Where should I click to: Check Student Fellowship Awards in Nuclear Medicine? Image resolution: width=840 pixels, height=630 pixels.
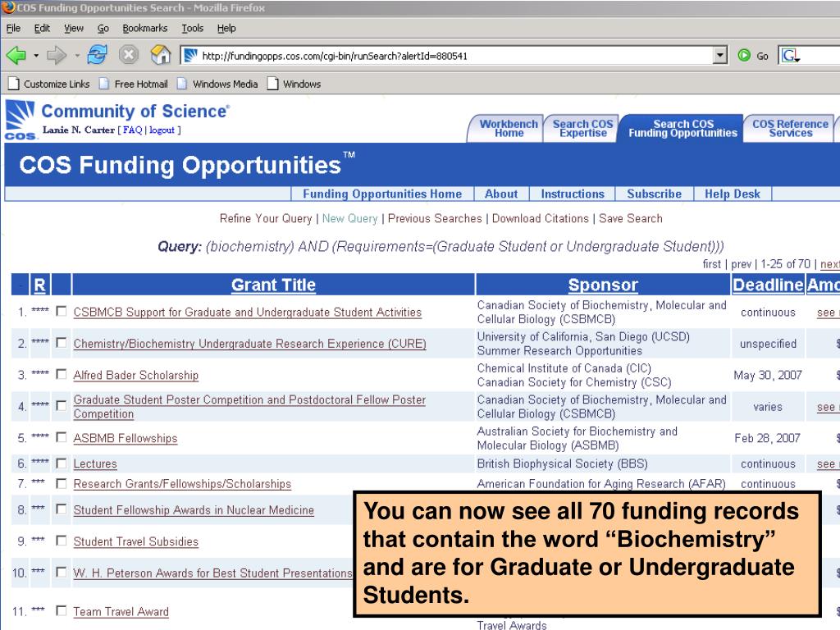click(x=62, y=509)
